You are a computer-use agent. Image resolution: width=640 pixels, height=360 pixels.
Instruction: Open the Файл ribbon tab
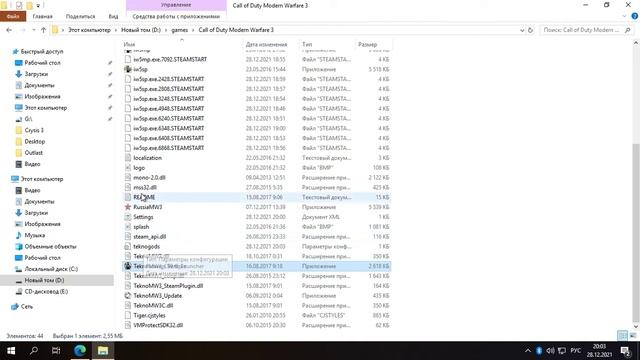tap(13, 16)
